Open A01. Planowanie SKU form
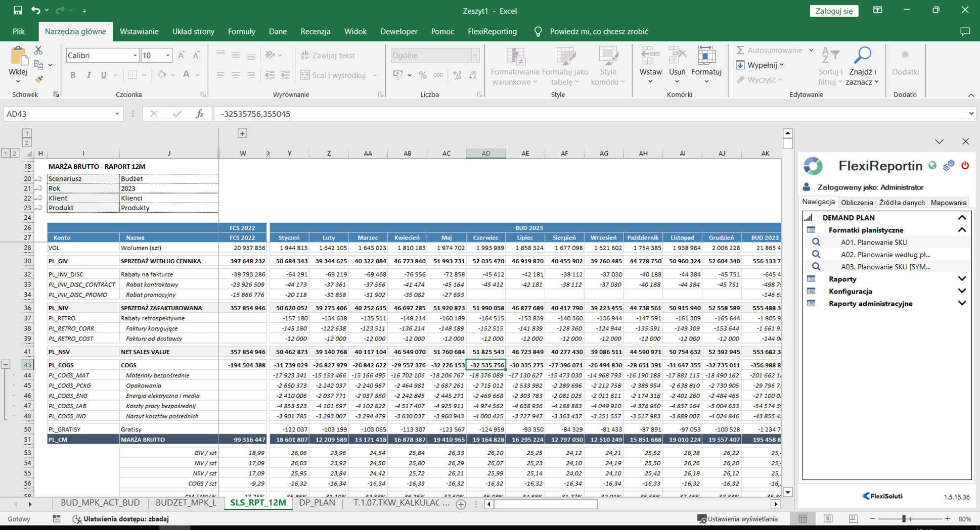The width and height of the screenshot is (980, 530). tap(874, 243)
